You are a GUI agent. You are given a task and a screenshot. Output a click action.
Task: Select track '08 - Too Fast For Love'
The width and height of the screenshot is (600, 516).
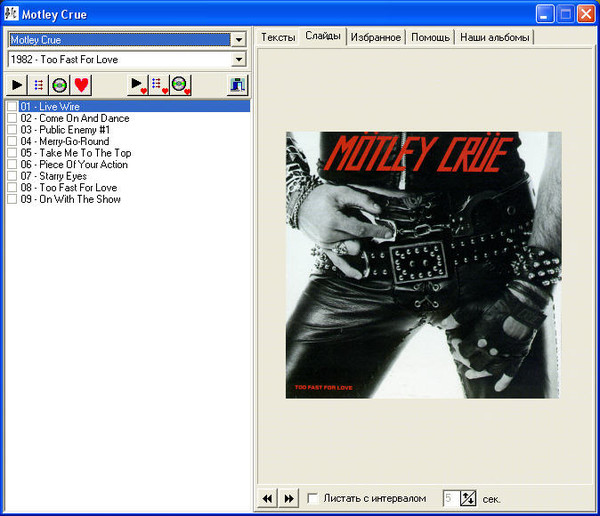[69, 187]
